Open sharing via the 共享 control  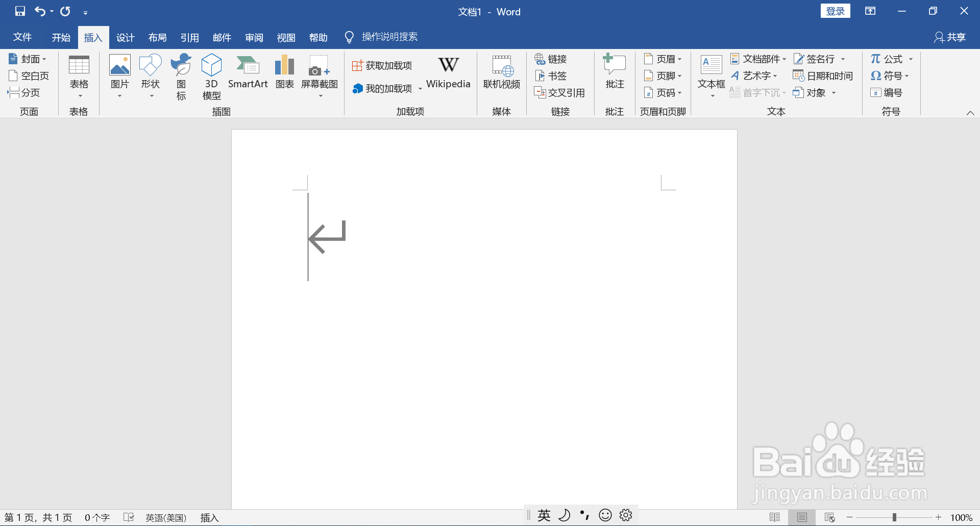pyautogui.click(x=949, y=37)
